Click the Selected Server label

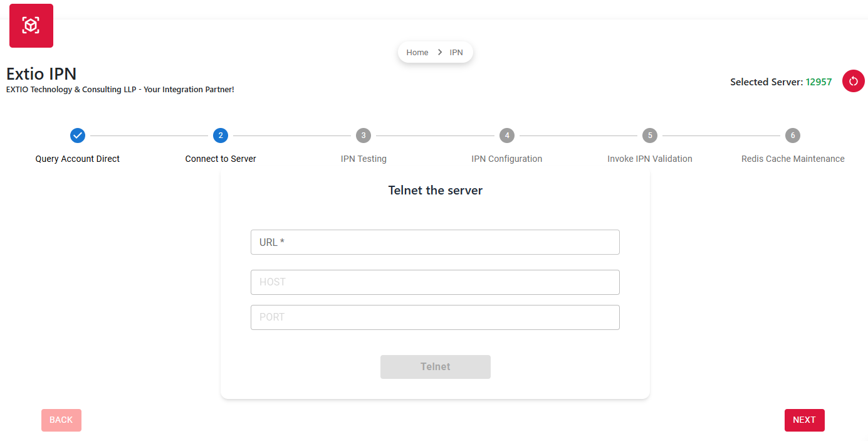click(x=766, y=82)
